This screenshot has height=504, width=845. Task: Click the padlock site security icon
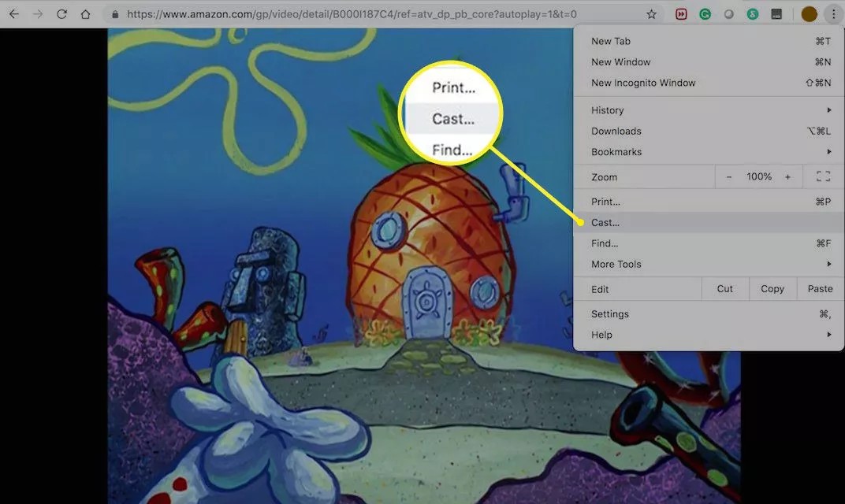[x=116, y=14]
